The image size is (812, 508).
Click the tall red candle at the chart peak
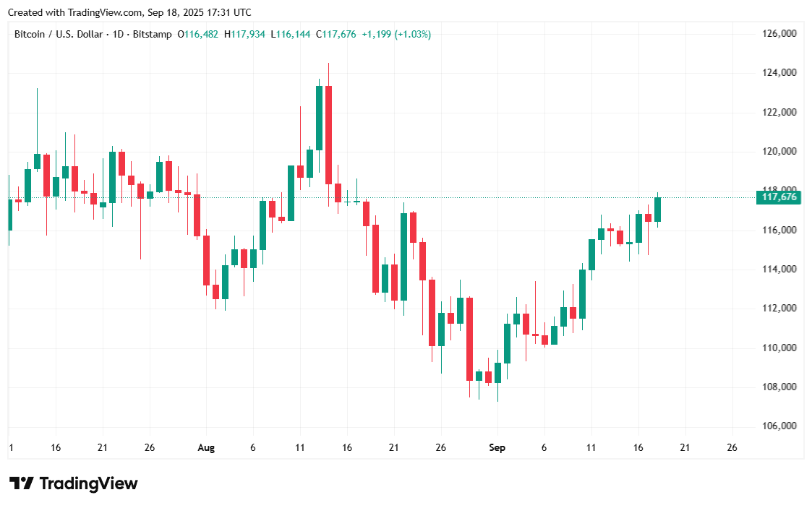[x=328, y=134]
